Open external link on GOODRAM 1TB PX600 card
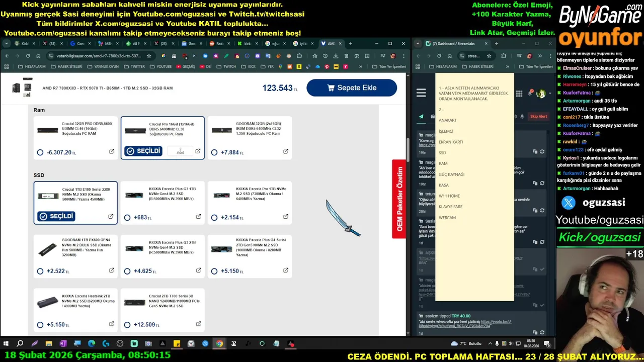Image resolution: width=644 pixels, height=362 pixels. tap(112, 270)
